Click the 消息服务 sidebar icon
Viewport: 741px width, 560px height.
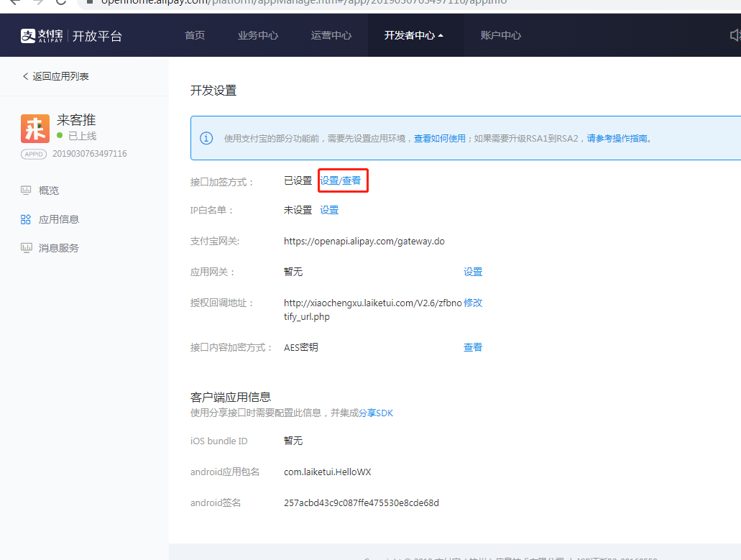point(27,248)
